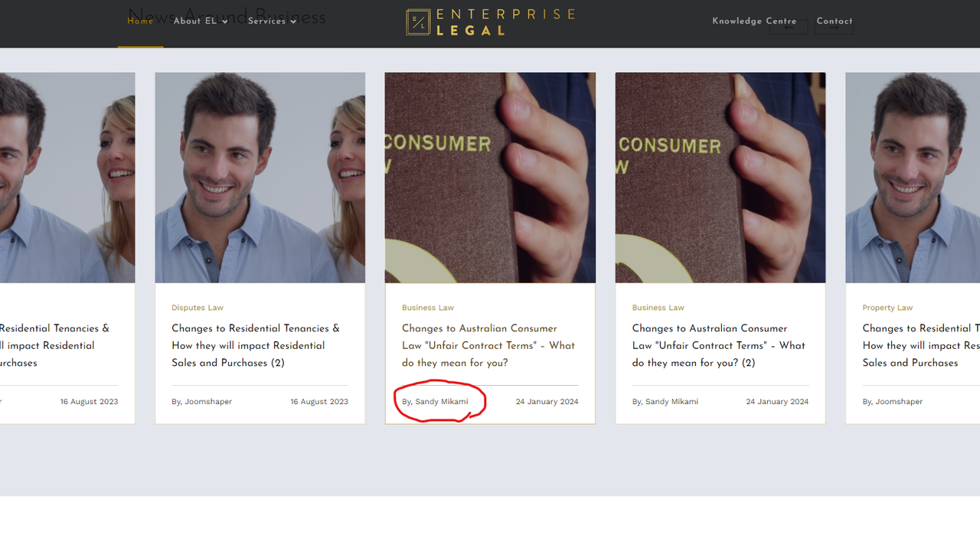Click Sandy Mikami on the Unfair Contract Terms (2) card

tap(671, 402)
